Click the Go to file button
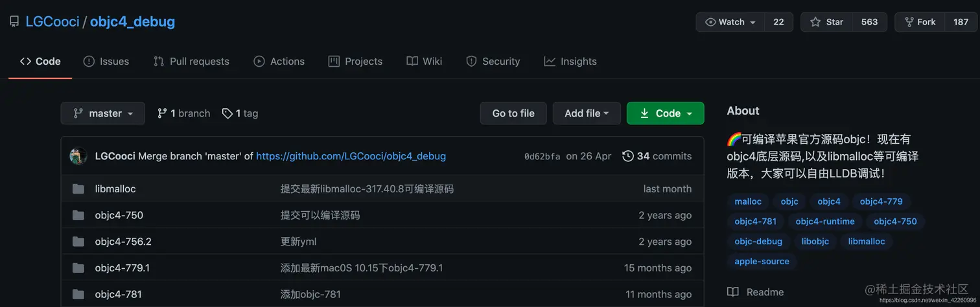Screen dimensions: 980x307 tap(513, 113)
